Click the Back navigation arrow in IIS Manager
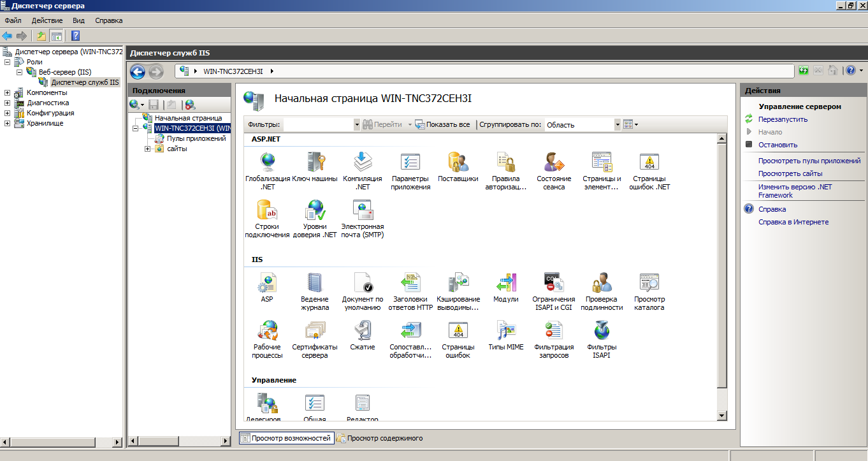 pyautogui.click(x=138, y=71)
